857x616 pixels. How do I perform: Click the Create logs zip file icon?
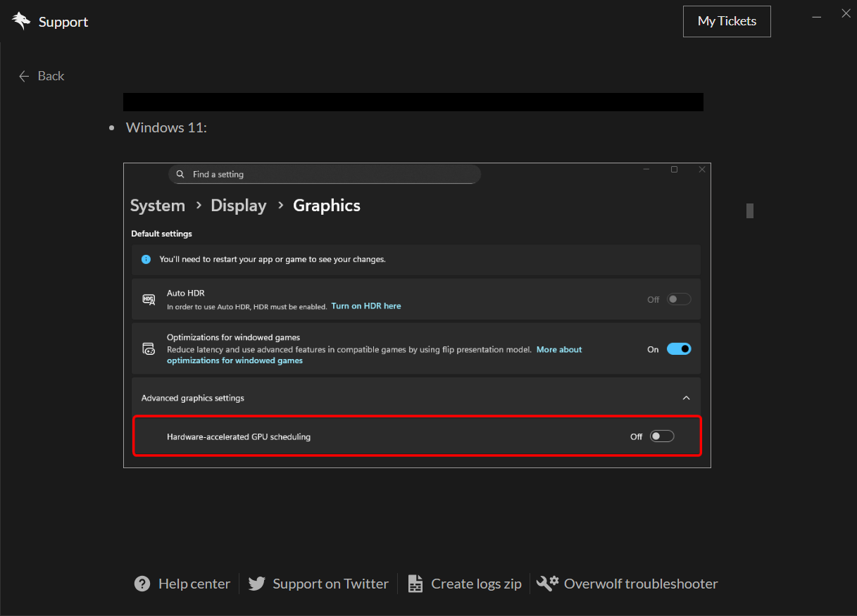(415, 584)
